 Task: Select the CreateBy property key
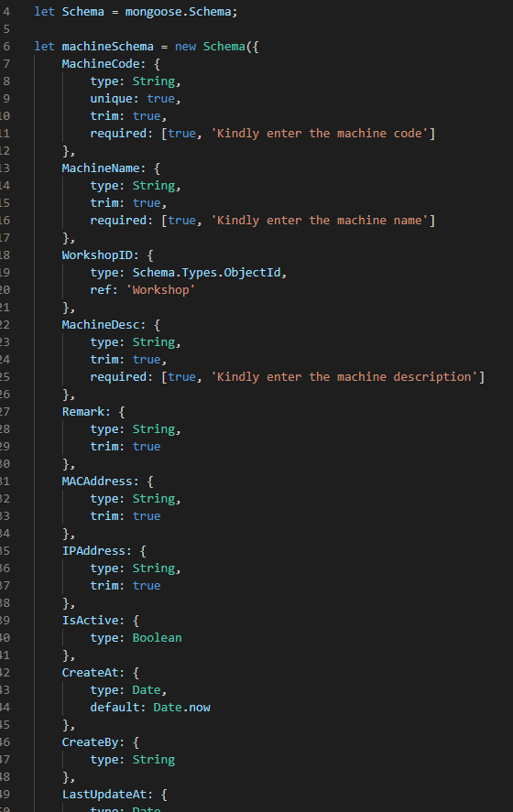[90, 742]
